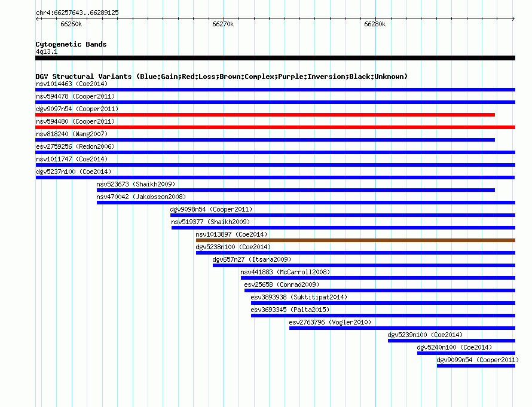Select esv2759256 (Redon2006) label
Screen dimensions: 532x407
[x=75, y=146]
